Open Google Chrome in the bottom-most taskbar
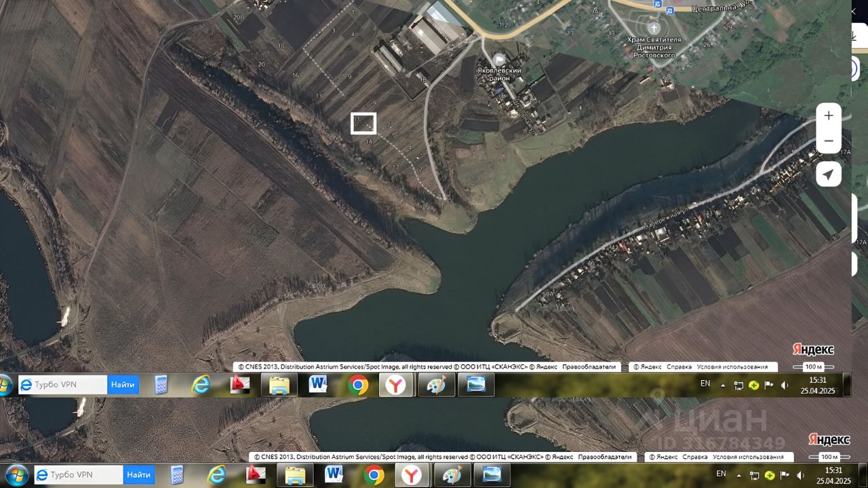Viewport: 868px width, 488px height. (374, 474)
